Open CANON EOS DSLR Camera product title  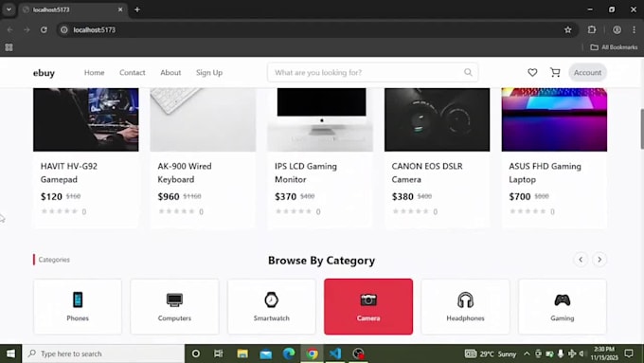(427, 172)
